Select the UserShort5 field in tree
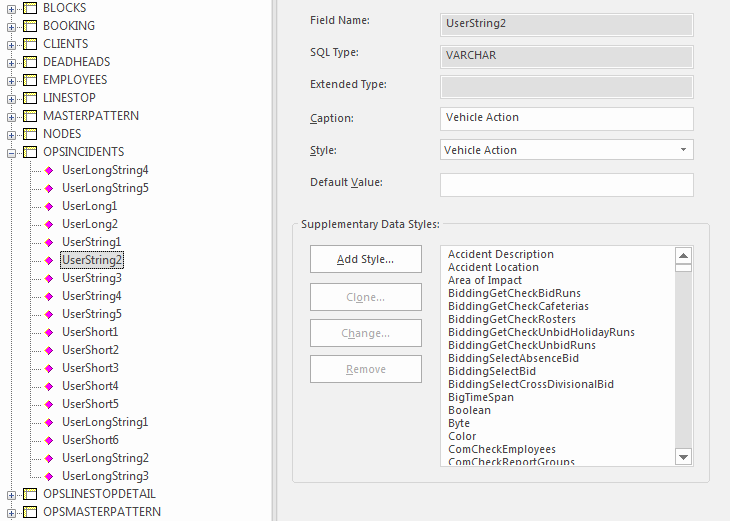Viewport: 730px width, 521px height. pyautogui.click(x=90, y=404)
